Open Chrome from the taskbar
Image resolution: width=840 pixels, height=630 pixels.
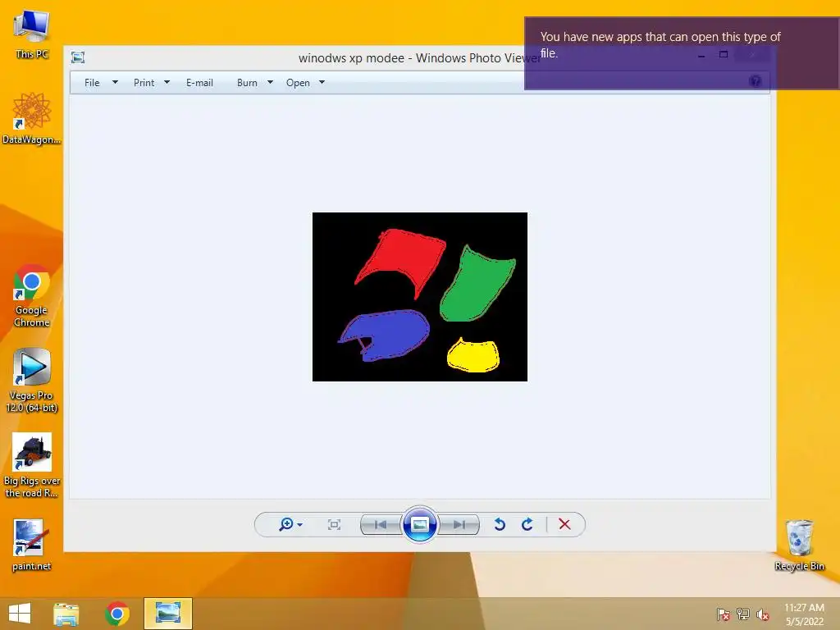point(116,614)
